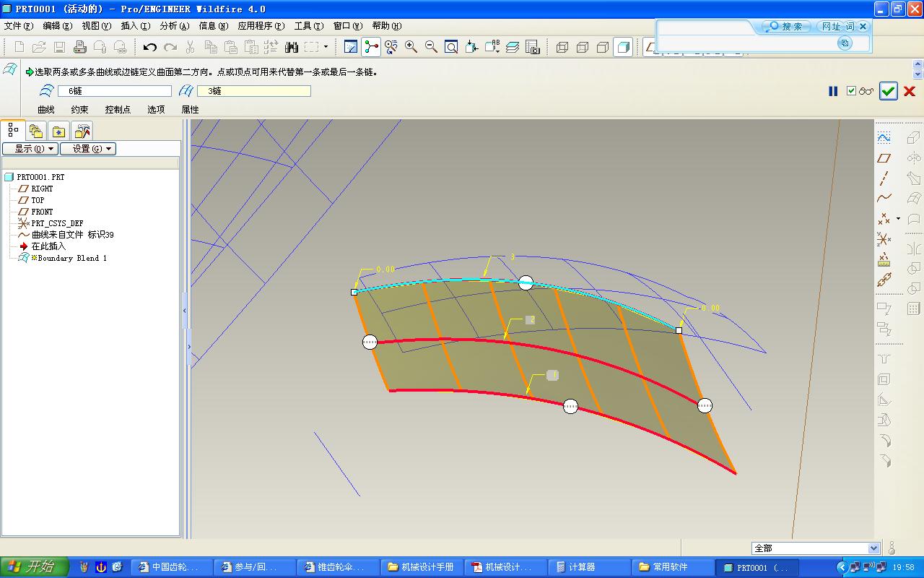Pause the Boundary Blend feature tool
924x578 pixels.
pos(833,91)
